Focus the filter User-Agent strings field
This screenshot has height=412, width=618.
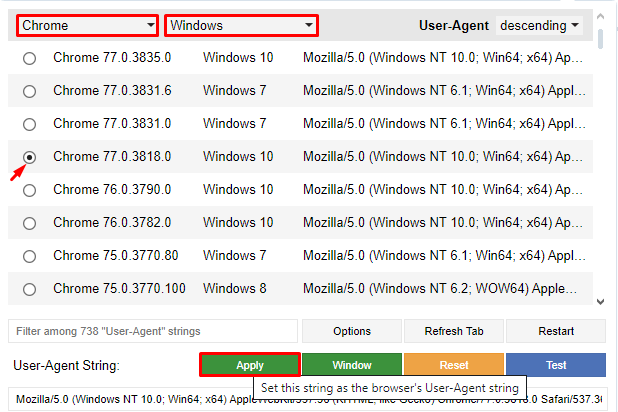coord(153,331)
